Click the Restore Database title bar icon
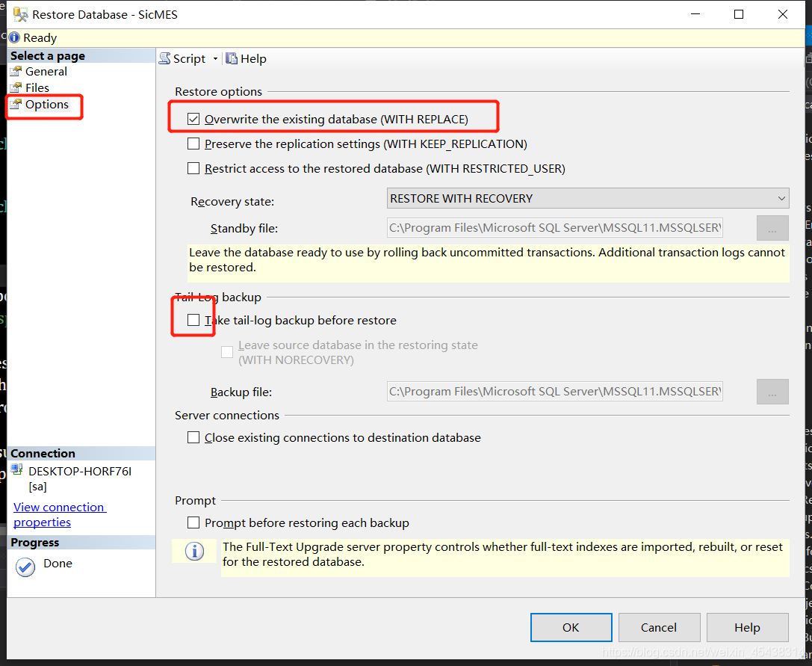This screenshot has height=666, width=812. click(x=20, y=14)
